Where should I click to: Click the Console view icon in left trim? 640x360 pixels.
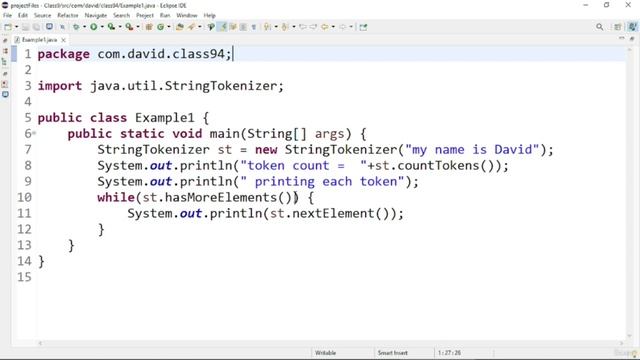(5, 94)
